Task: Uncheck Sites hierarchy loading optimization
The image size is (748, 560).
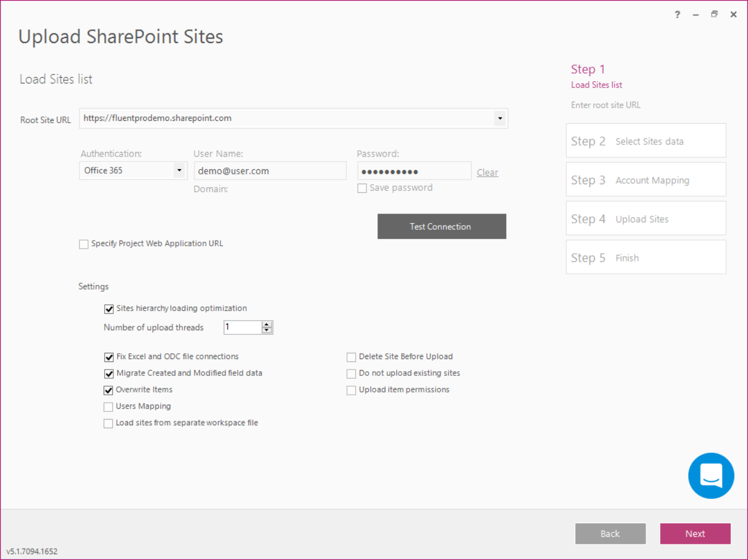Action: click(109, 309)
